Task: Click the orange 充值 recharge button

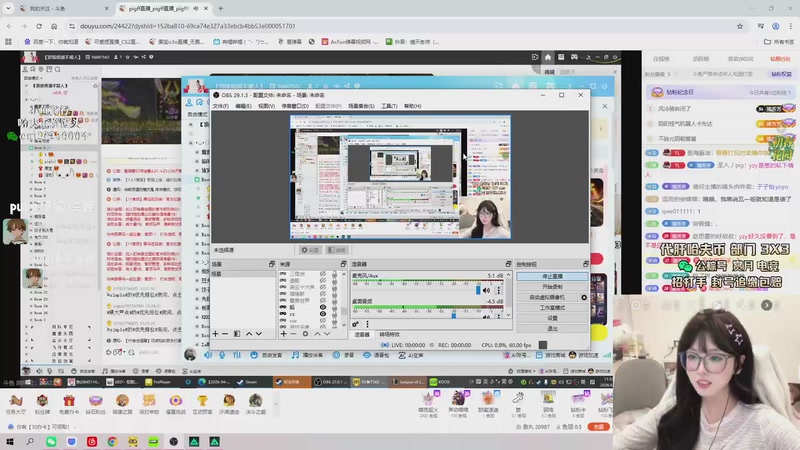Action: point(598,427)
